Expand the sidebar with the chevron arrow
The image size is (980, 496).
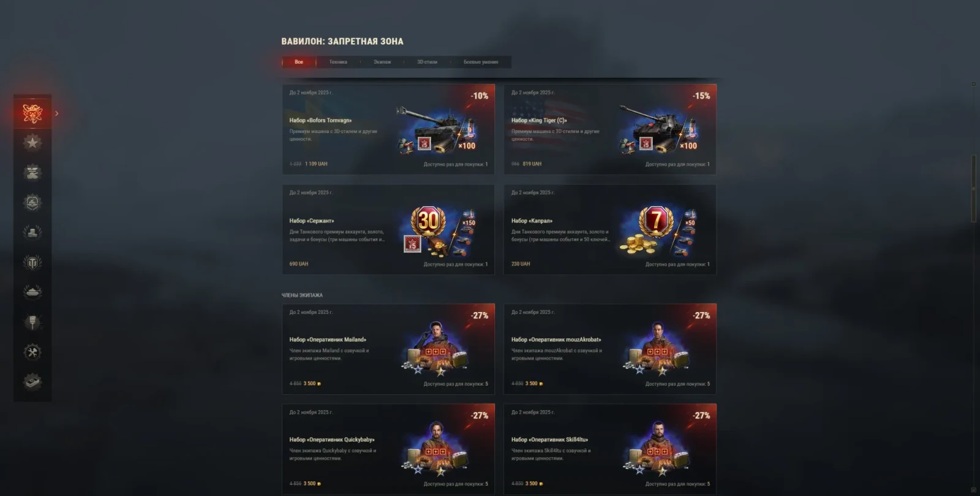point(57,113)
